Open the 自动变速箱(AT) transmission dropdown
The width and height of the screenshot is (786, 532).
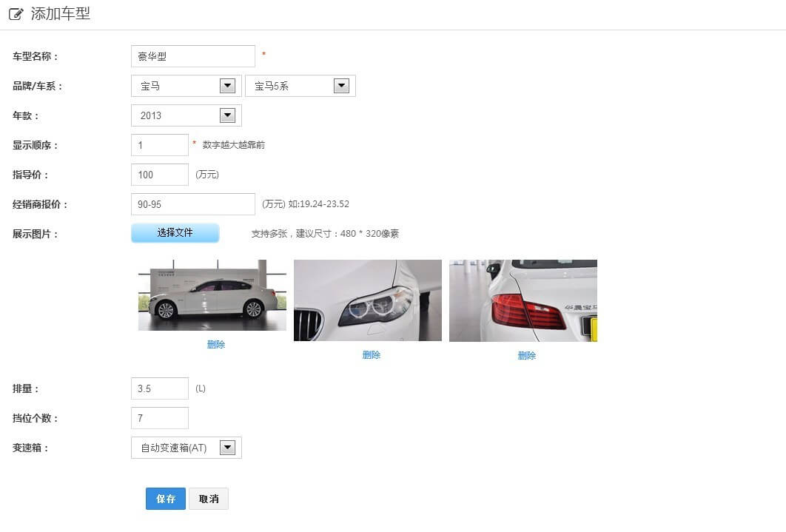point(187,448)
